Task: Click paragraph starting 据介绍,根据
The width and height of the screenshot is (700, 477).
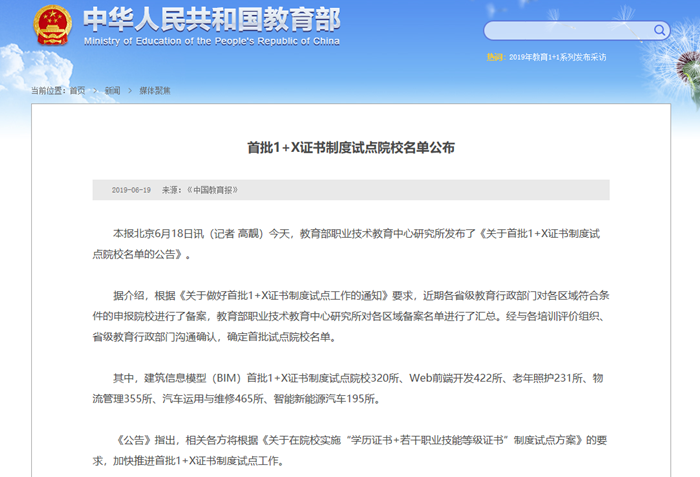Action: 351,316
